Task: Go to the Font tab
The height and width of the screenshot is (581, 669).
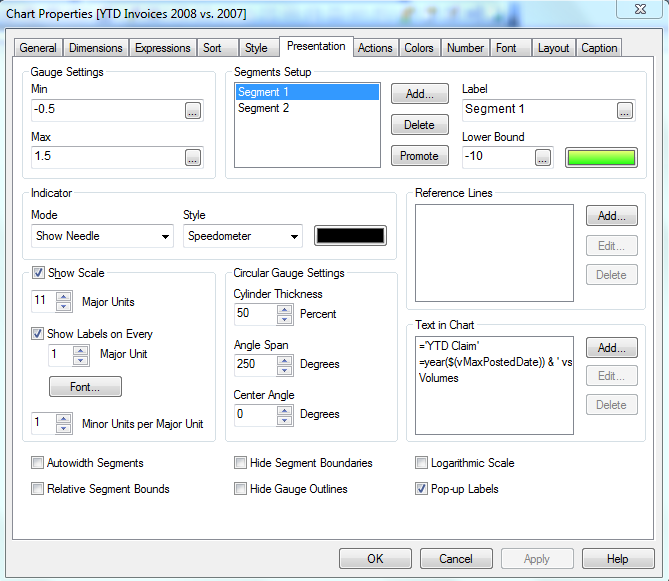Action: [x=510, y=48]
